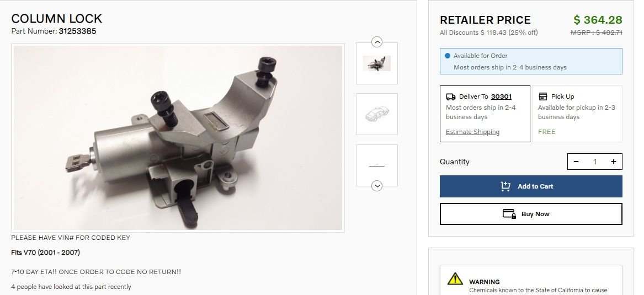Select the Pick Up option box

577,114
